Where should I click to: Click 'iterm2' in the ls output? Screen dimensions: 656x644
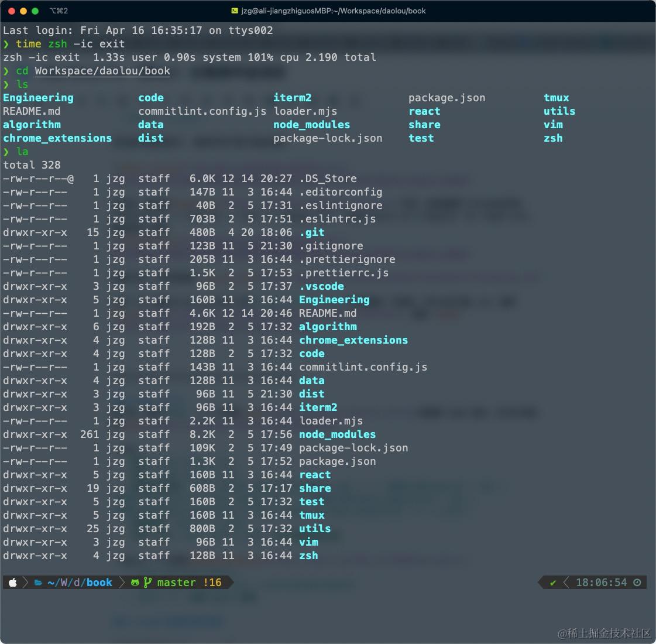[293, 98]
